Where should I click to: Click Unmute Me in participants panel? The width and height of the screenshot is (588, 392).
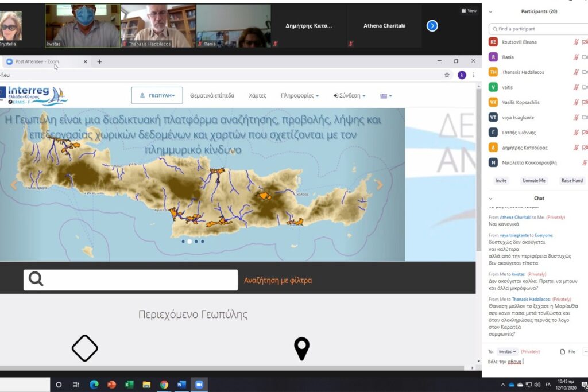point(533,180)
